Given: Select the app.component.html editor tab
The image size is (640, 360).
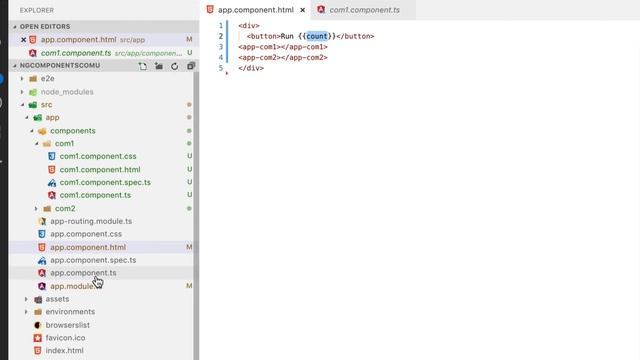Looking at the screenshot, I should coord(255,10).
